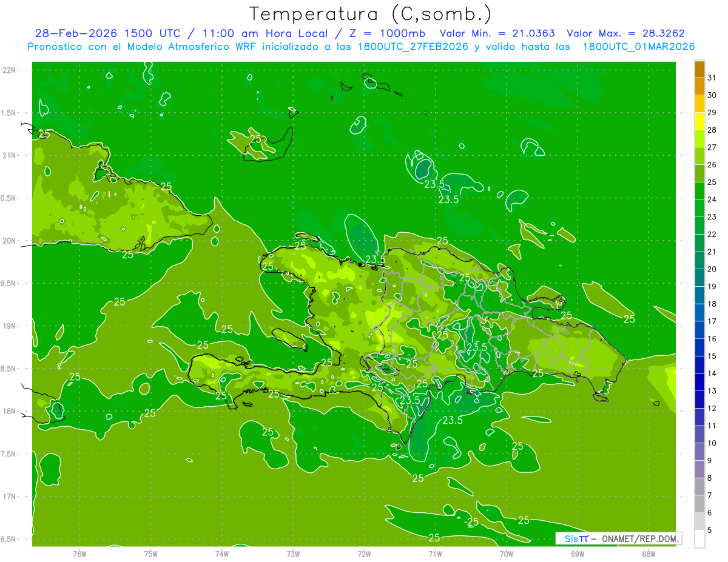Click the '20' value on the color scale

(x=712, y=269)
